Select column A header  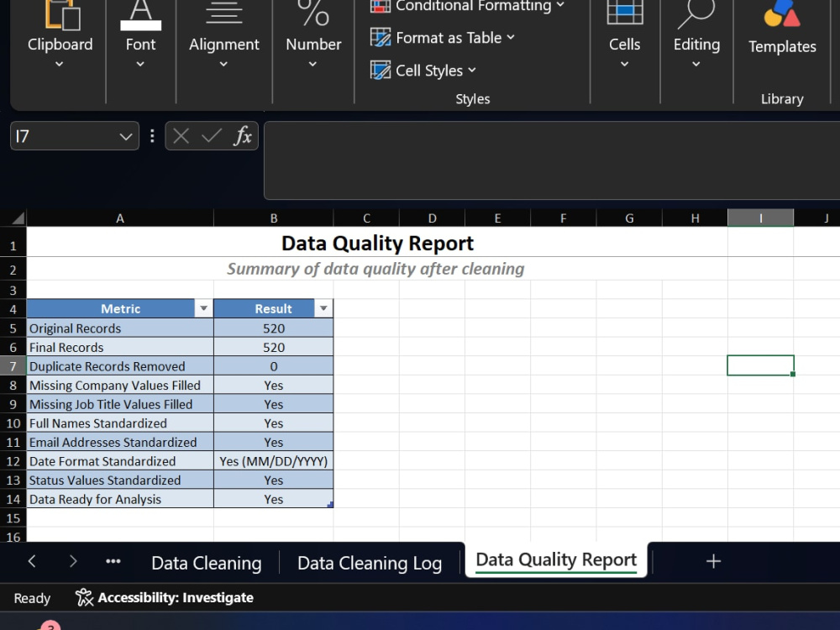[120, 218]
